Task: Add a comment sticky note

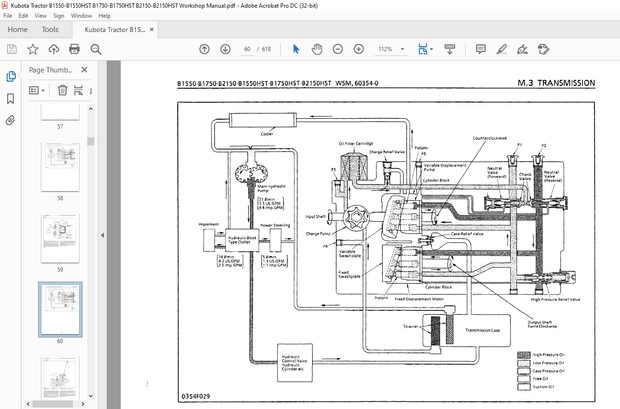Action: pos(480,49)
